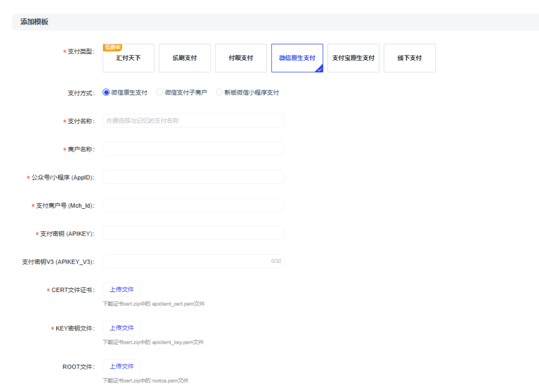Focus the 公众号/小程序 AppID field
539x392 pixels.
tap(193, 177)
